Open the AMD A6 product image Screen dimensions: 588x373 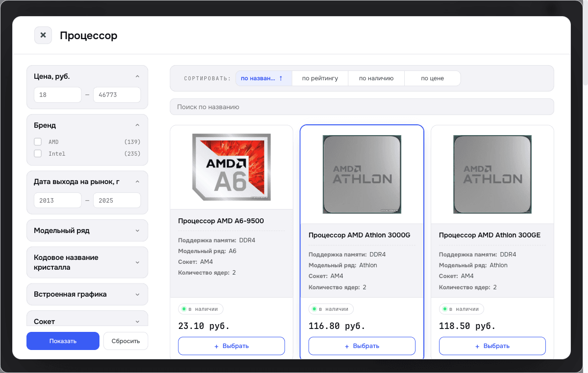[231, 167]
